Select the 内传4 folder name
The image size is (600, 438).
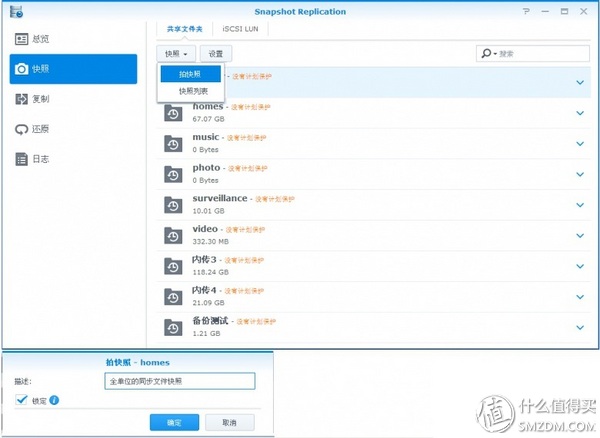coord(204,290)
